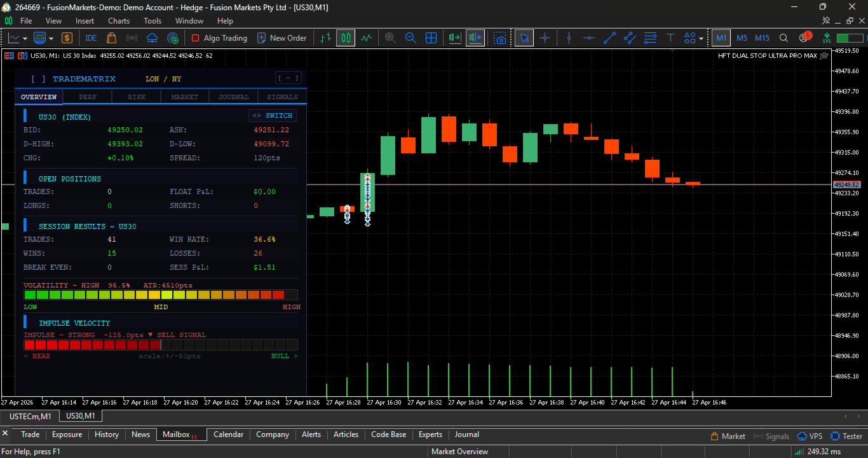
Task: Open the Window menu
Action: [x=189, y=21]
